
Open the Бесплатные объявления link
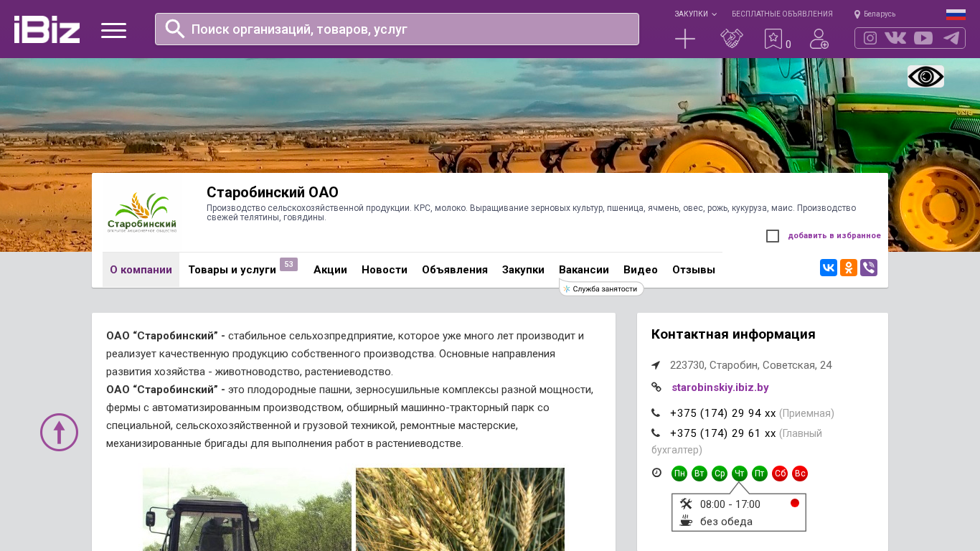coord(782,14)
